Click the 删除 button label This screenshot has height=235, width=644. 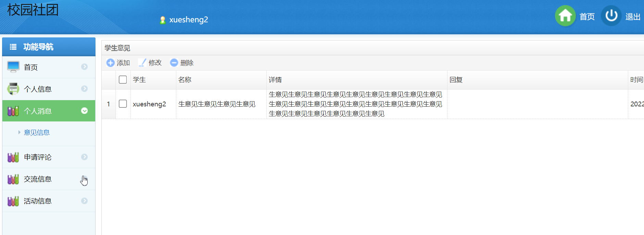click(x=187, y=63)
